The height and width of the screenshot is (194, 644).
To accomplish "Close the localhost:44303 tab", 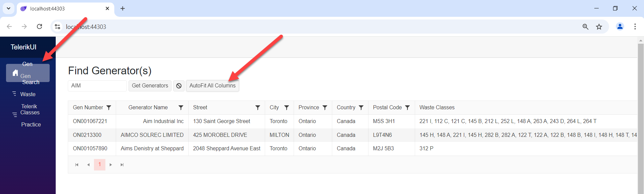I will (x=107, y=8).
